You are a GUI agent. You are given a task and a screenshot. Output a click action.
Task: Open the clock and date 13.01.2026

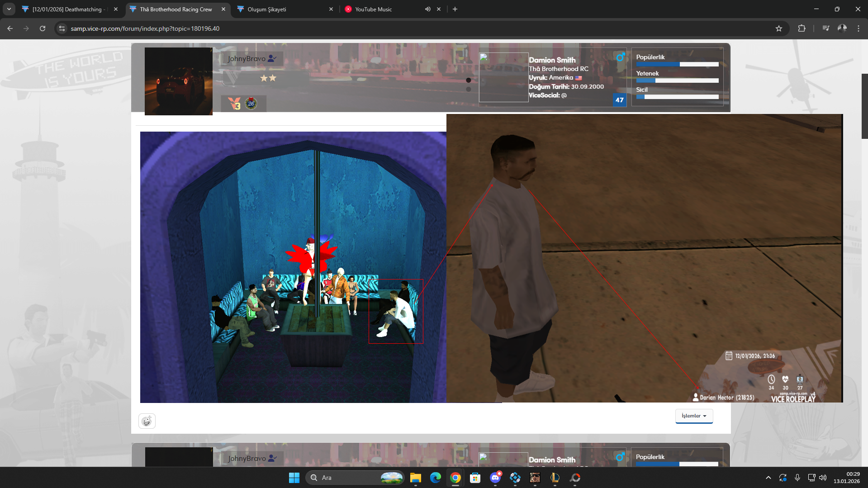point(847,478)
